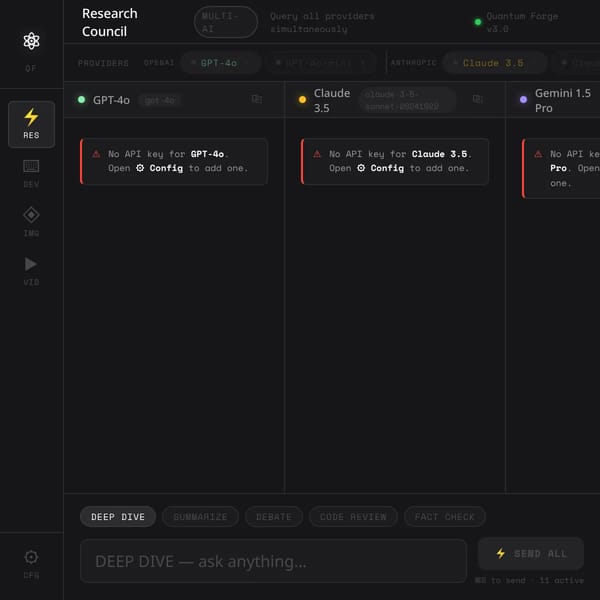Click the orange Claude 3.5 status dot

[302, 100]
